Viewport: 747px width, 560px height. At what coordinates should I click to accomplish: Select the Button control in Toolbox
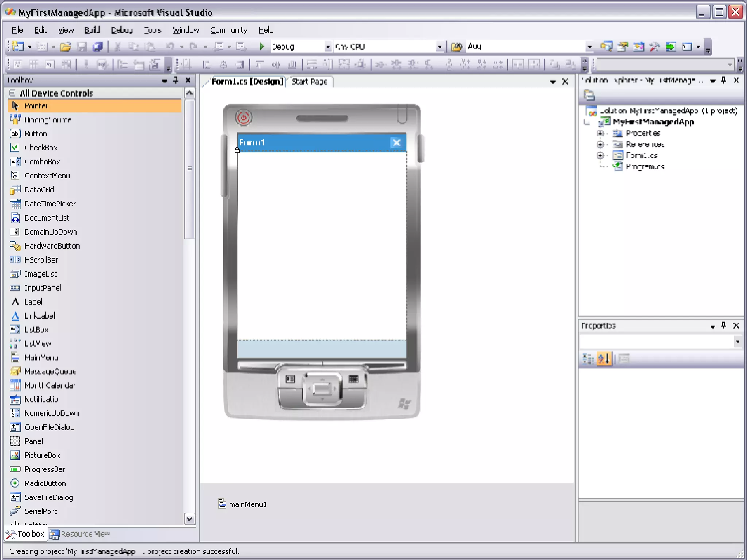pos(94,134)
